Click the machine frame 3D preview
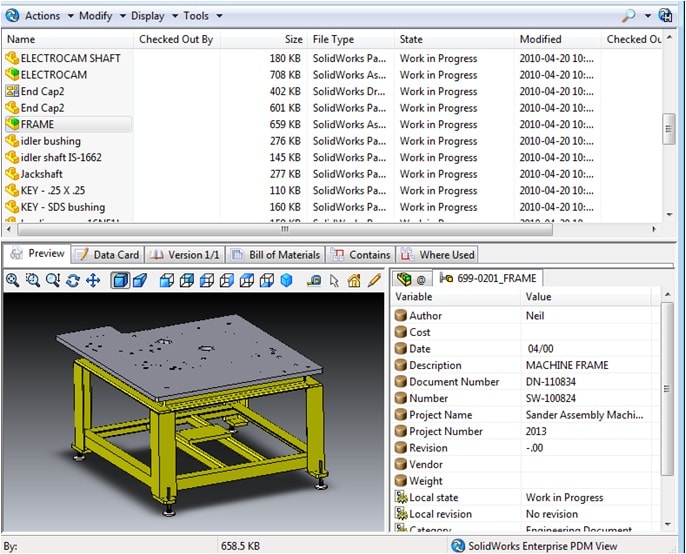The image size is (686, 554). 194,411
